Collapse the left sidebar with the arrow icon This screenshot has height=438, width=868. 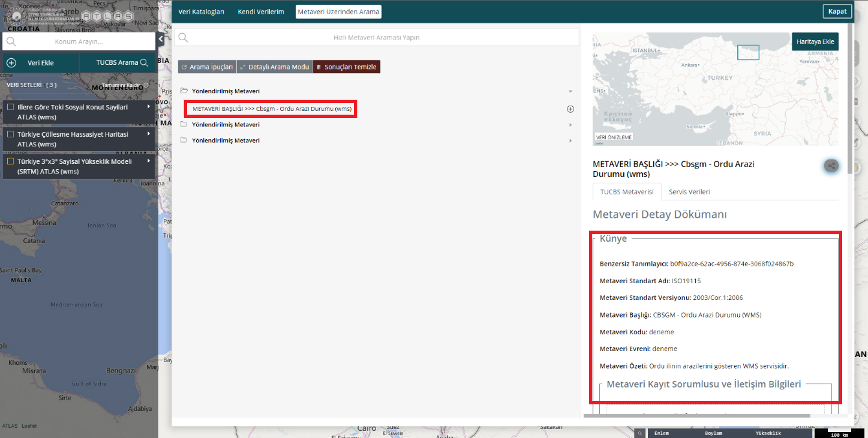tap(161, 40)
